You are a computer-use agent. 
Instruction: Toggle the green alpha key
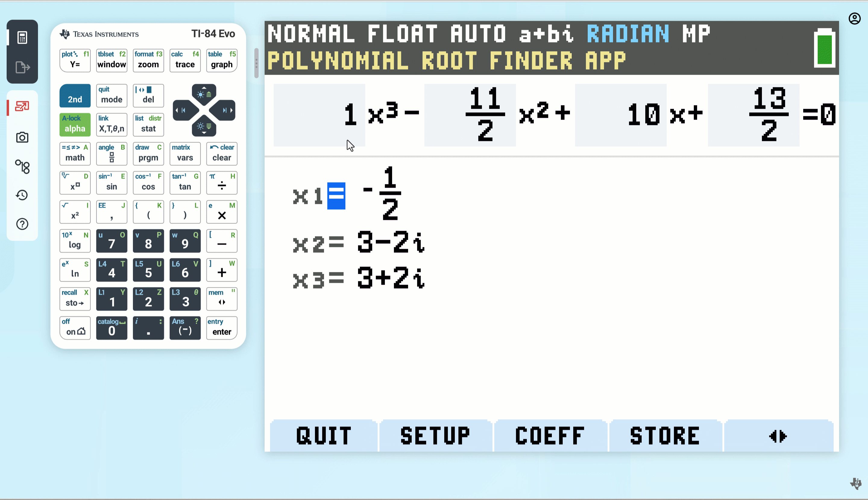click(75, 125)
